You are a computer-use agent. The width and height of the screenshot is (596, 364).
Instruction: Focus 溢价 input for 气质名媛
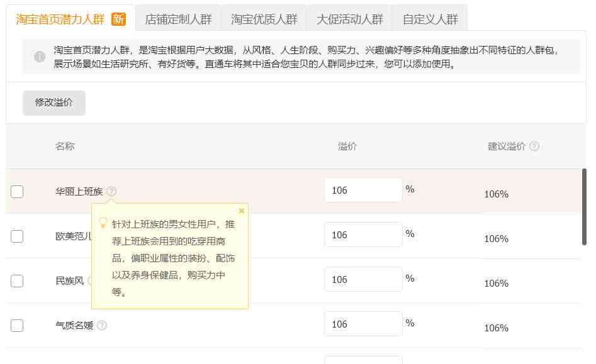click(x=363, y=324)
